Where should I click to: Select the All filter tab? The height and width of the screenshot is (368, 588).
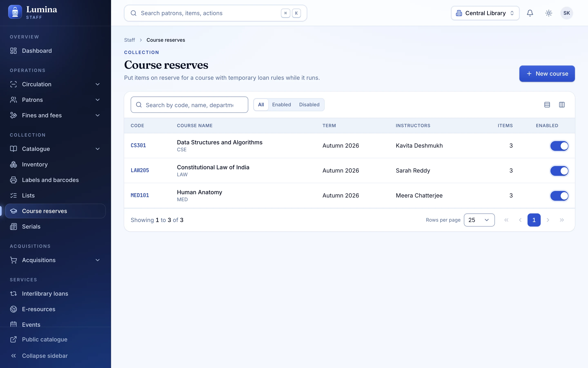point(261,105)
